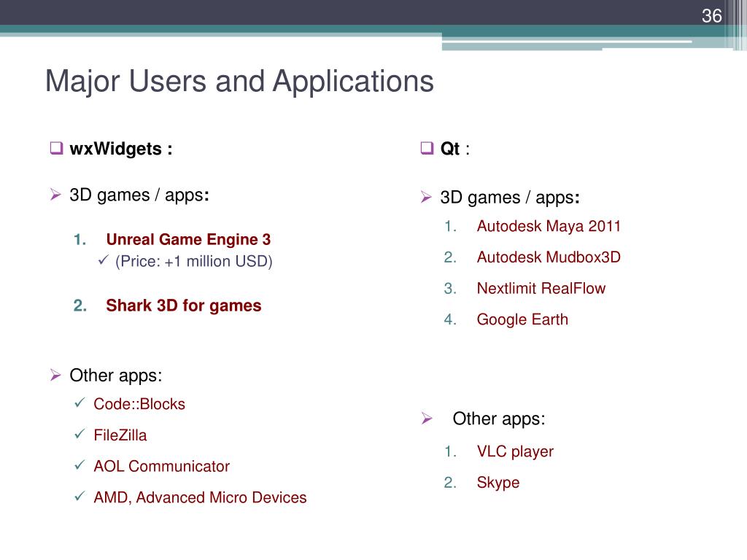Screen dimensions: 747x560
Task: Click the checkmark beside Code::Blocks
Action: click(x=80, y=402)
